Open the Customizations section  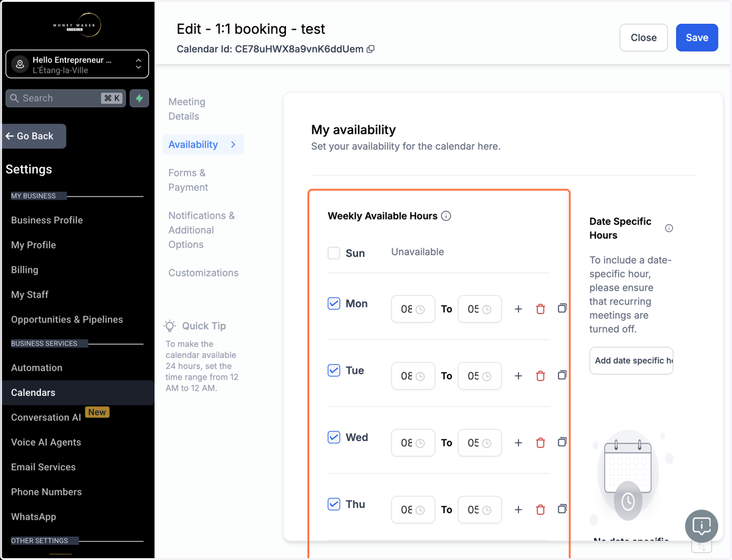[203, 273]
